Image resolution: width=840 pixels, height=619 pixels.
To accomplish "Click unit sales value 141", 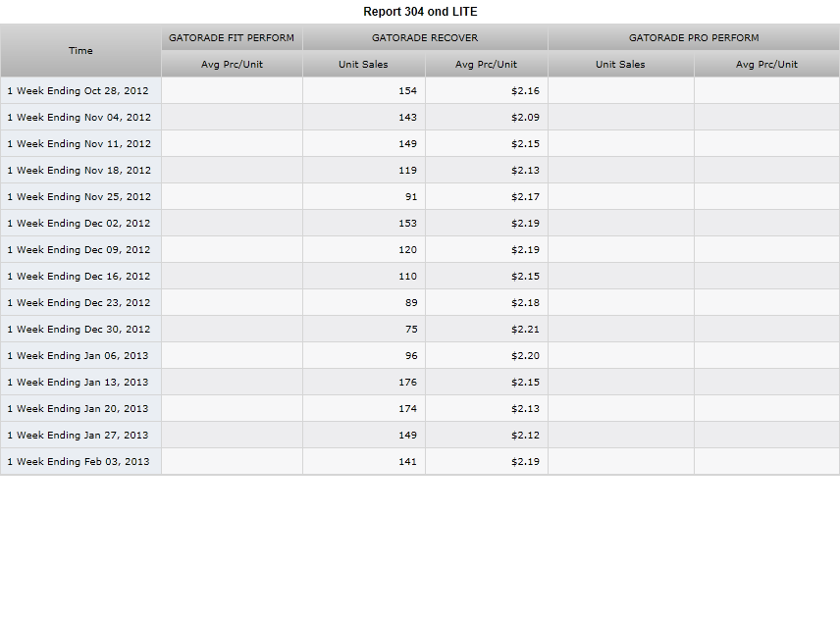I will pos(407,462).
